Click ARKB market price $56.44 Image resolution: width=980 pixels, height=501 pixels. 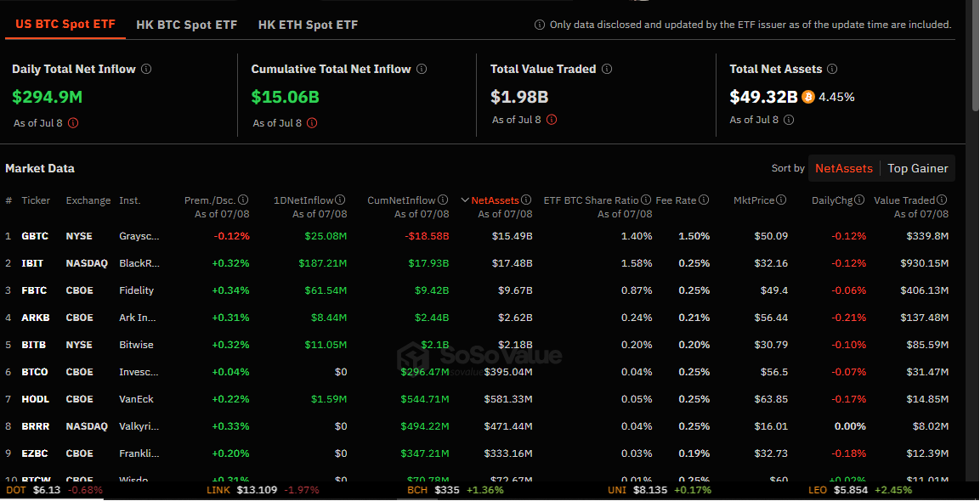click(x=773, y=318)
